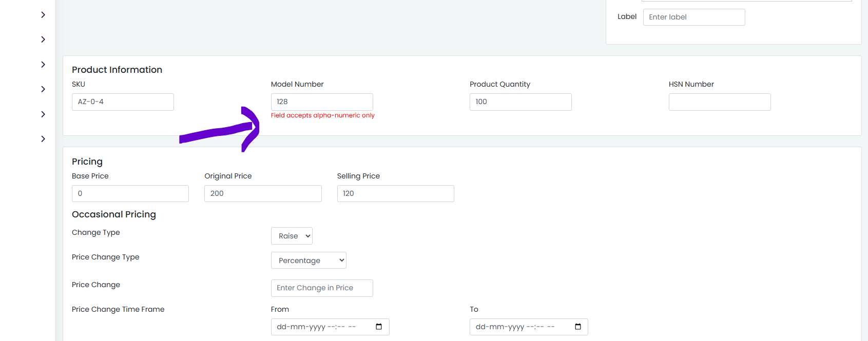Click the SKU field containing AZ-0-4
The image size is (868, 341).
click(x=123, y=102)
